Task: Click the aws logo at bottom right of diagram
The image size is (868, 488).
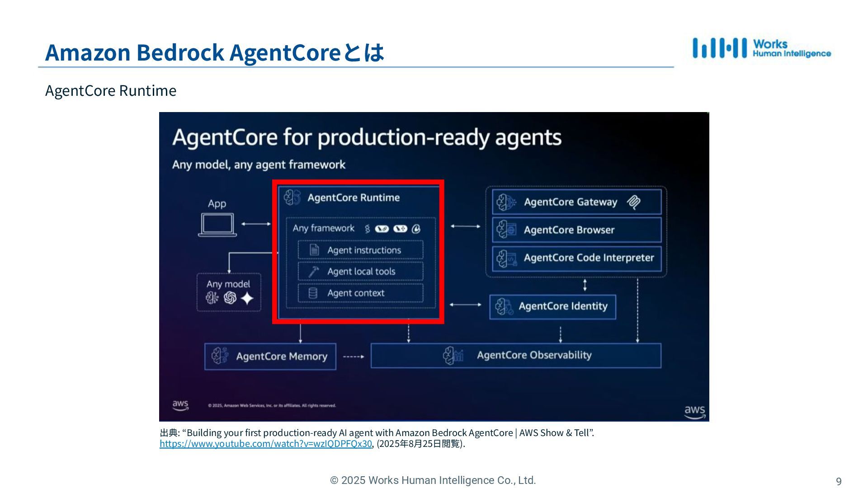Action: (x=694, y=412)
